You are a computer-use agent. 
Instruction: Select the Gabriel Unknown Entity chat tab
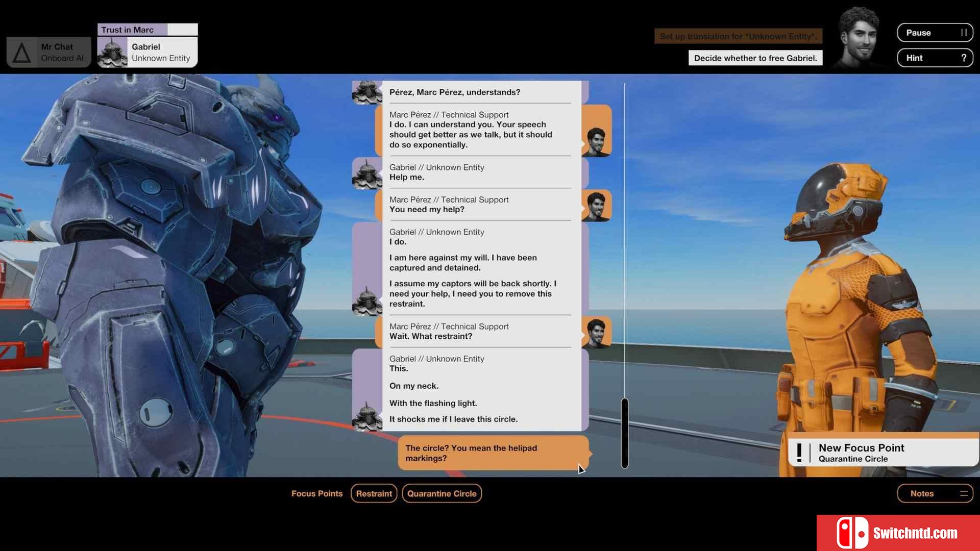pyautogui.click(x=148, y=52)
